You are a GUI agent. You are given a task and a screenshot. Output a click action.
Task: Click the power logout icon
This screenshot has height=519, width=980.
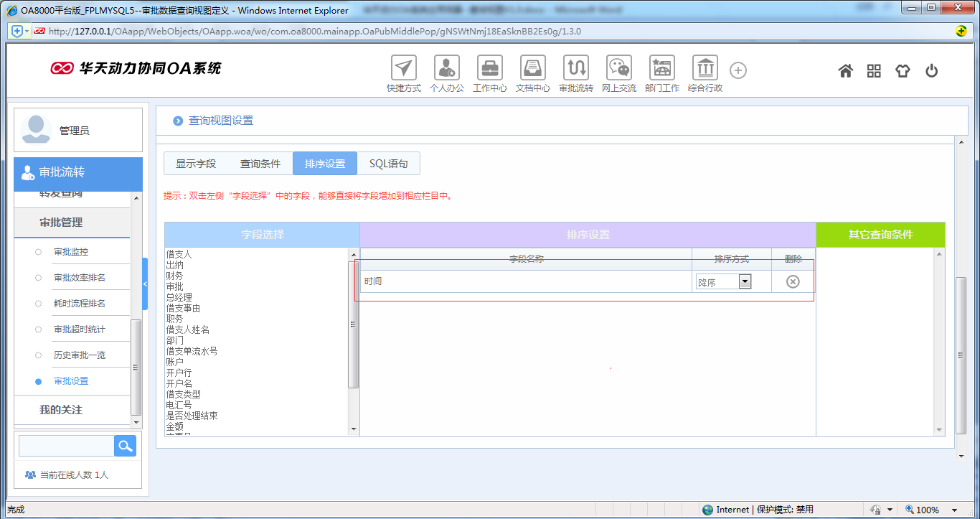coord(931,70)
